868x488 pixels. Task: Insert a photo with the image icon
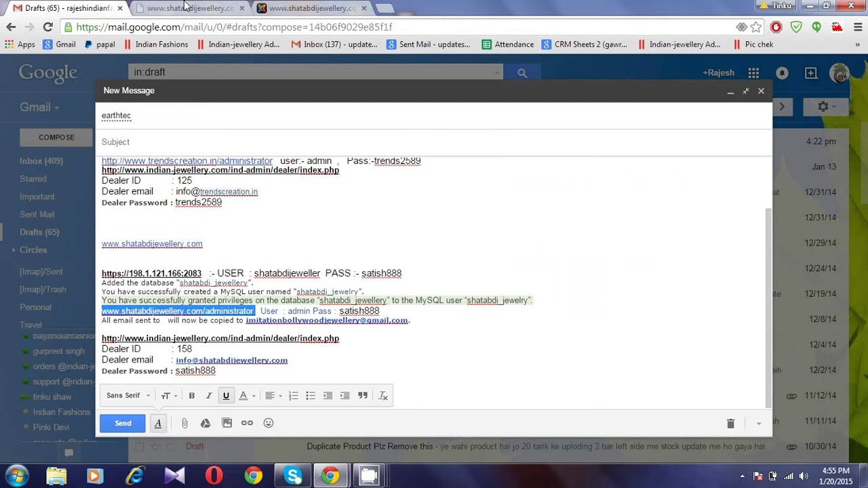coord(227,423)
